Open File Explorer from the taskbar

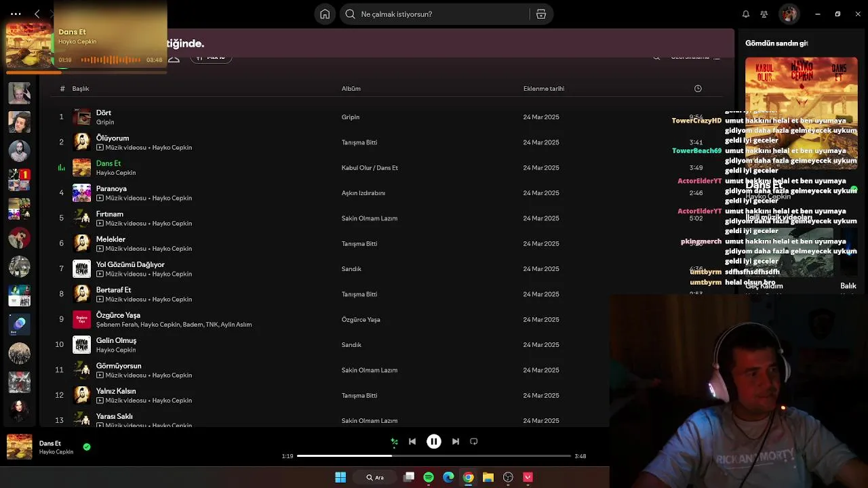pyautogui.click(x=488, y=477)
